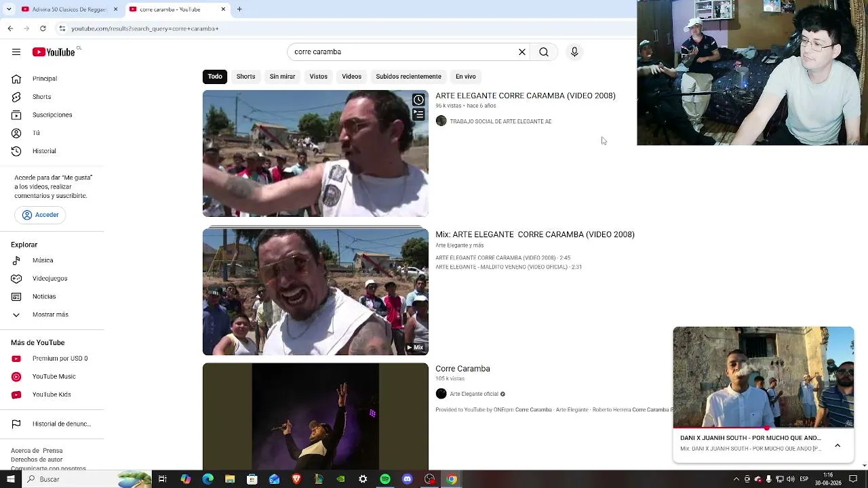Open Derechos de autor footer link
Image resolution: width=868 pixels, height=488 pixels.
37,460
